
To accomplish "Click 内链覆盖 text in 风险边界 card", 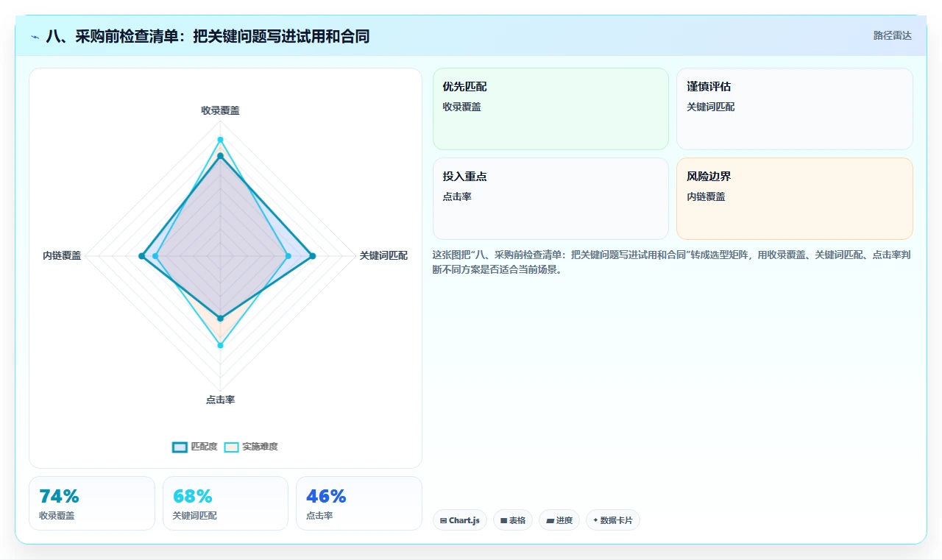I will pyautogui.click(x=706, y=196).
